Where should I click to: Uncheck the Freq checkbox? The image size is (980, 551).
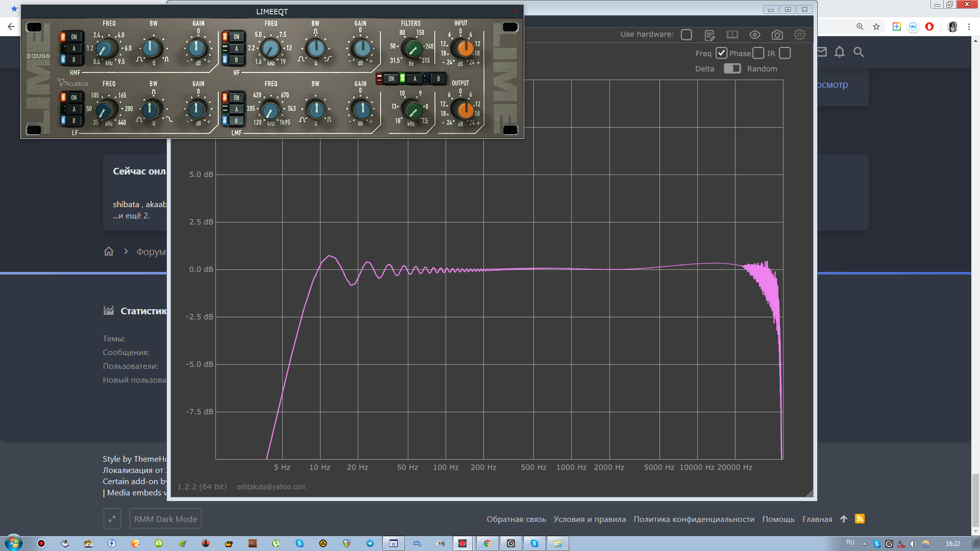tap(721, 53)
